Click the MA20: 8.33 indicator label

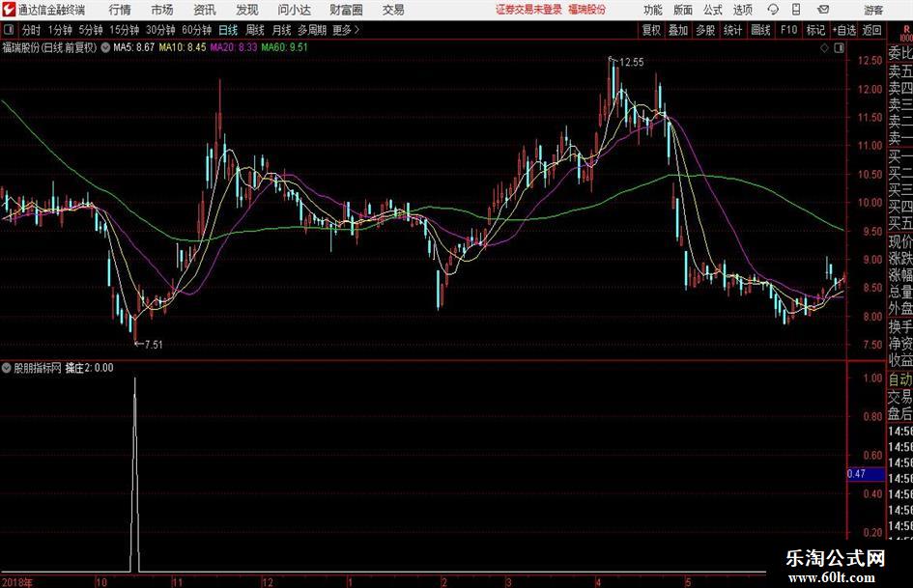234,47
